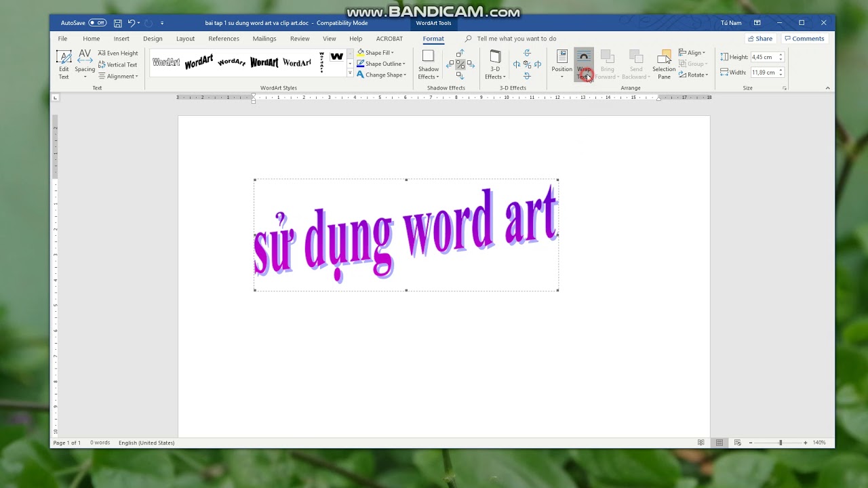The width and height of the screenshot is (868, 488).
Task: Click the 3-D Tilt Up icon
Action: (527, 53)
